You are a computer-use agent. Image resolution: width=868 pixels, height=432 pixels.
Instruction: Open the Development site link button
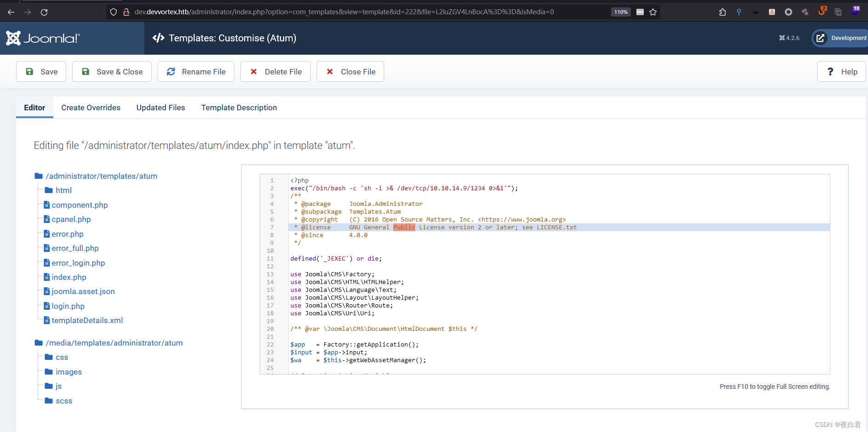(840, 38)
